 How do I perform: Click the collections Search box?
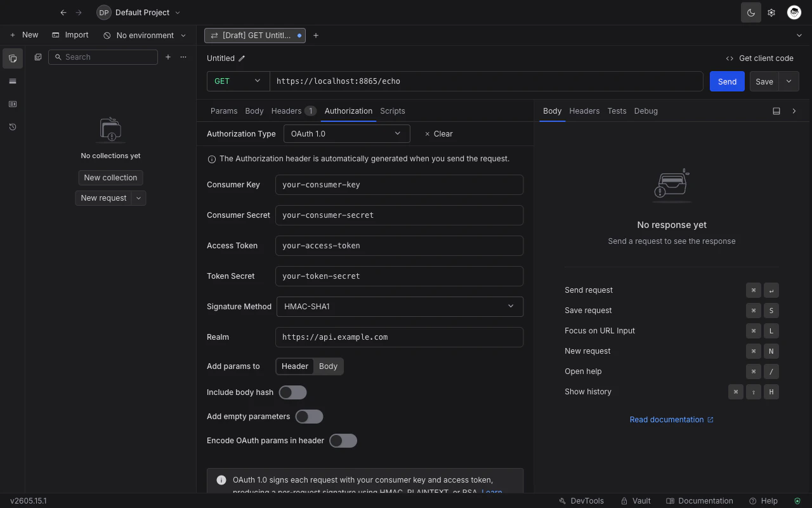[103, 57]
